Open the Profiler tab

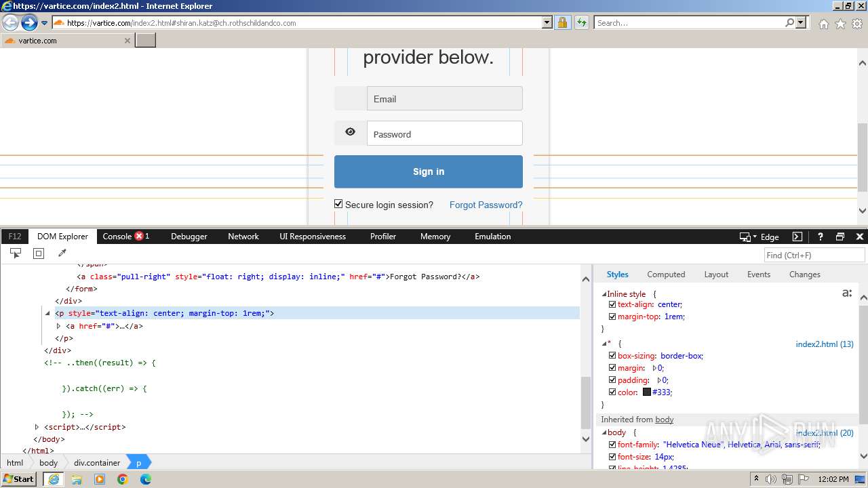click(x=383, y=237)
